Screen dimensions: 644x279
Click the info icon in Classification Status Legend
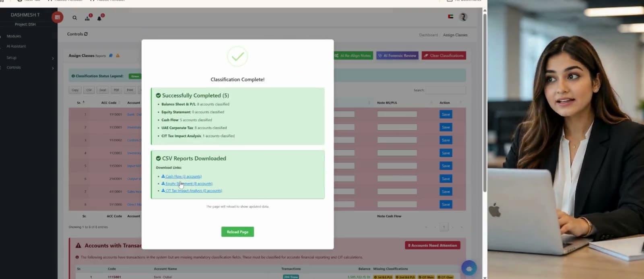coord(73,76)
